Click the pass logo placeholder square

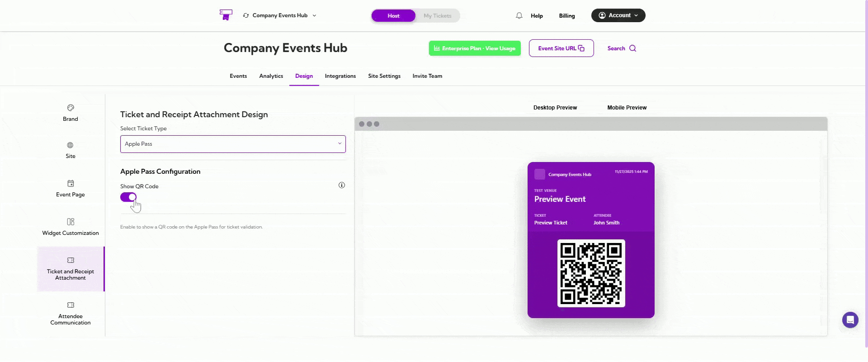click(x=540, y=174)
